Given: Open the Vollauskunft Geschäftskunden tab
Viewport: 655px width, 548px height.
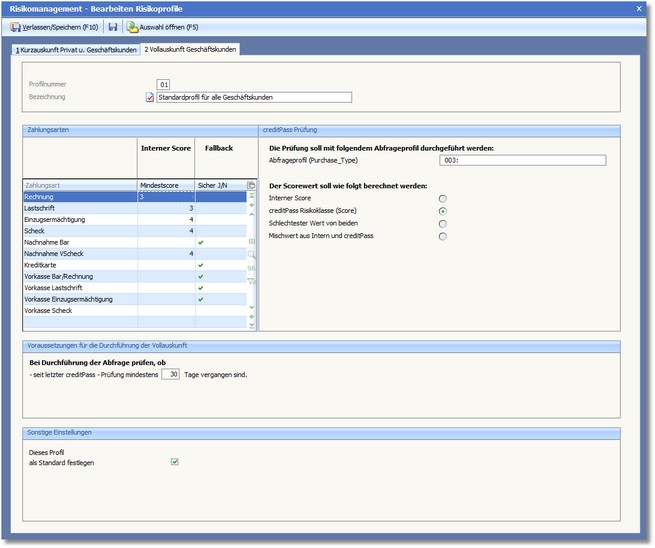Looking at the screenshot, I should tap(190, 49).
